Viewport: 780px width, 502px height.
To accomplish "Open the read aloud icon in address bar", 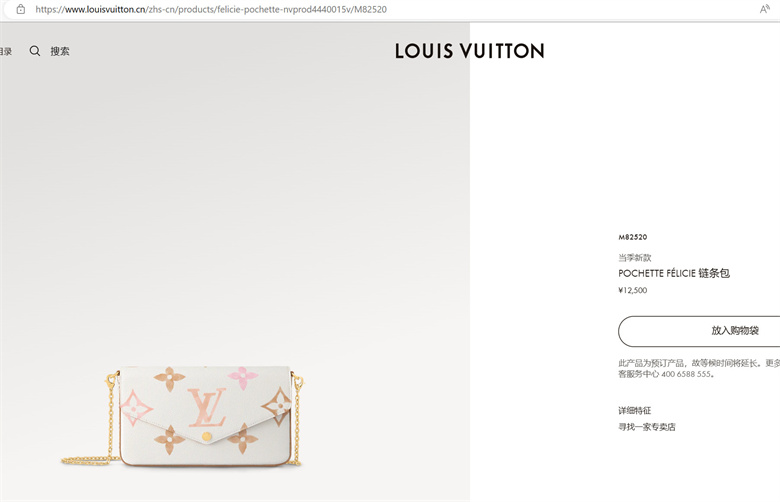I will coord(765,9).
